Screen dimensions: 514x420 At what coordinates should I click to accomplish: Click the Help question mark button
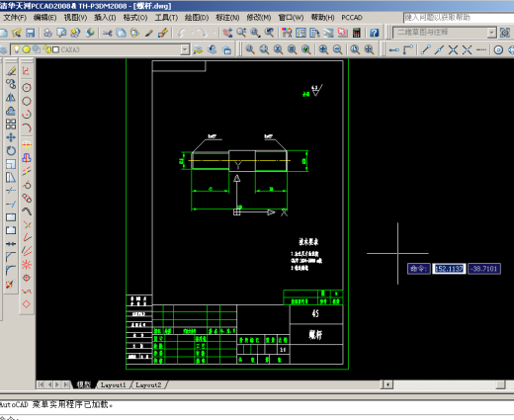coord(374,33)
